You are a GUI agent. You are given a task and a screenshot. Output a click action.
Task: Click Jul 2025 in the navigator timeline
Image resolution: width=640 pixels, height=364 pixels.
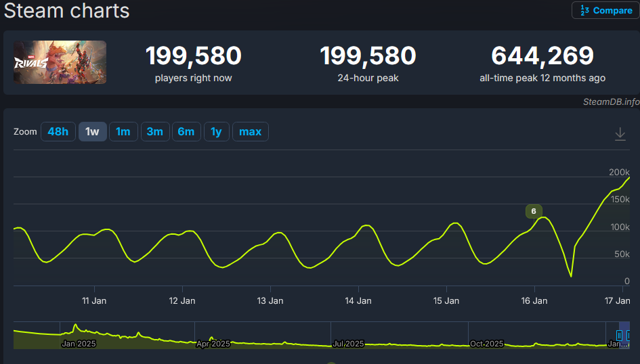click(x=348, y=344)
